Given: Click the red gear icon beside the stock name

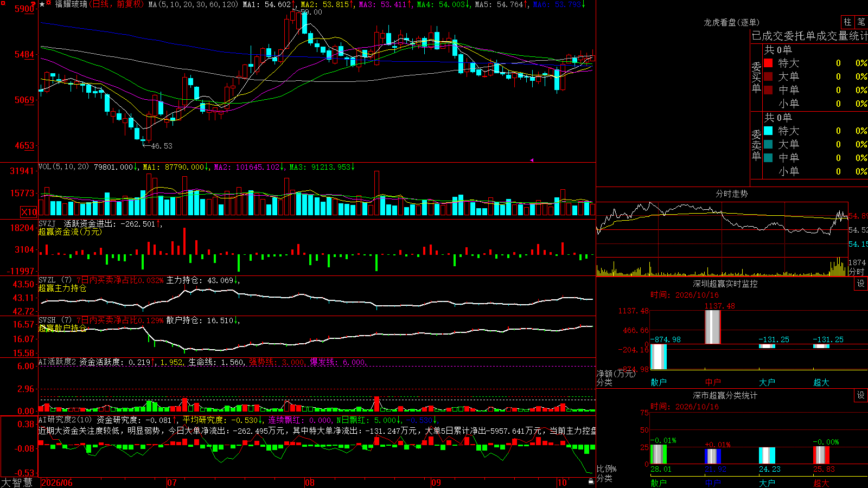Looking at the screenshot, I should (49, 4).
